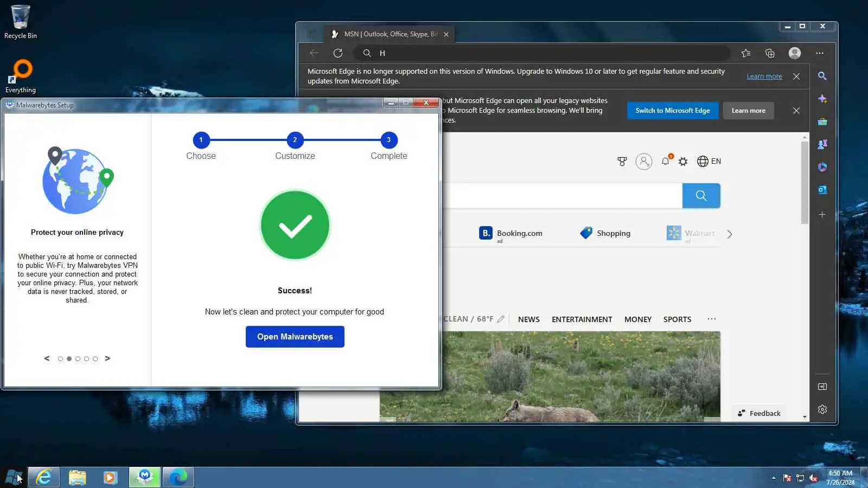Open MSN page settings gear
Screen dimensions: 868x488
tap(683, 162)
